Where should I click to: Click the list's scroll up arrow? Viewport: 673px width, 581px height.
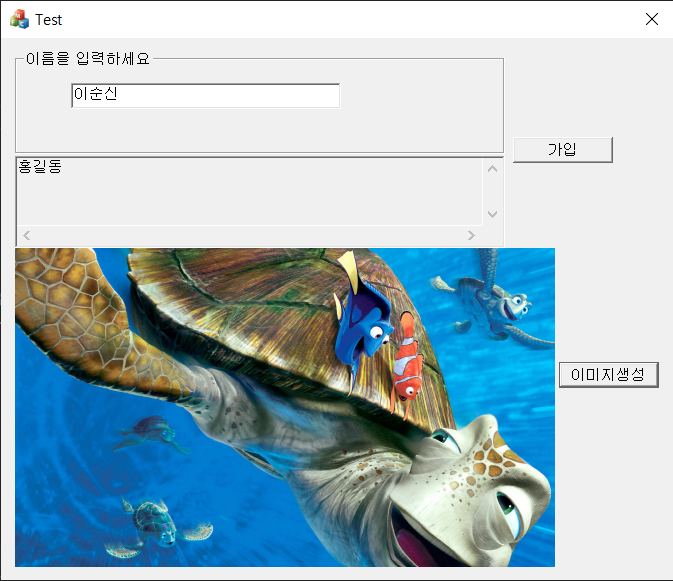[x=493, y=169]
